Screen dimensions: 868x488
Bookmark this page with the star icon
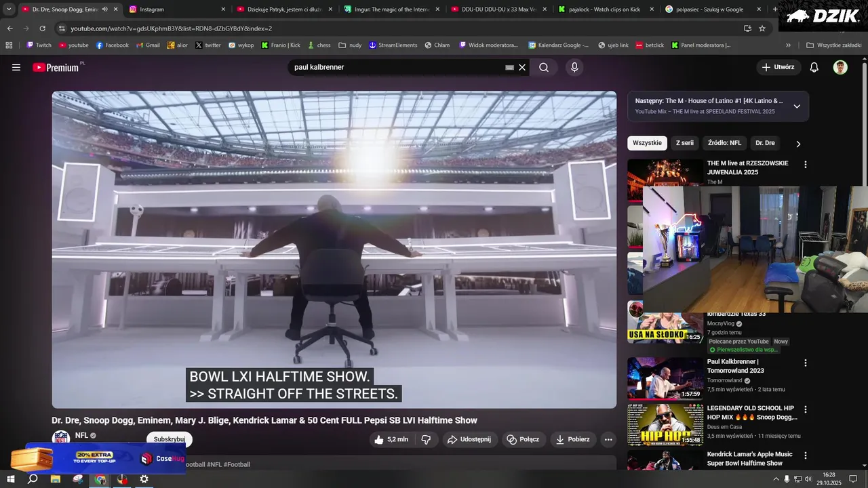(762, 28)
